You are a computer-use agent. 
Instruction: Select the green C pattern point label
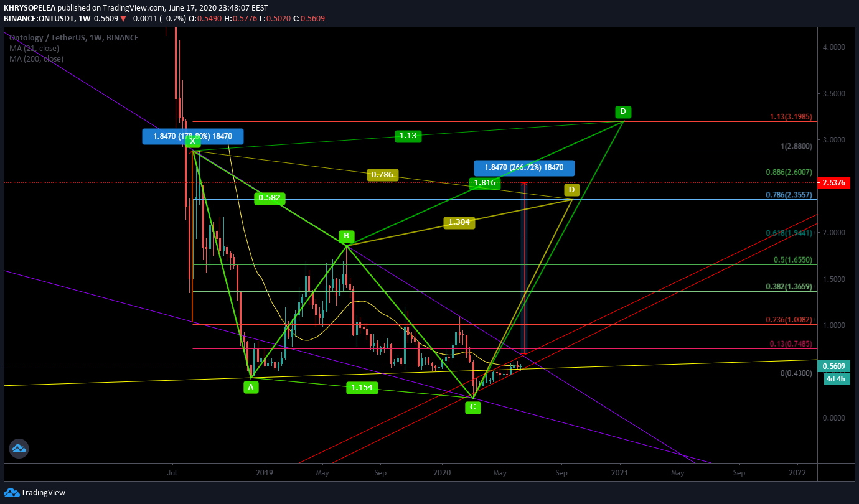(473, 408)
